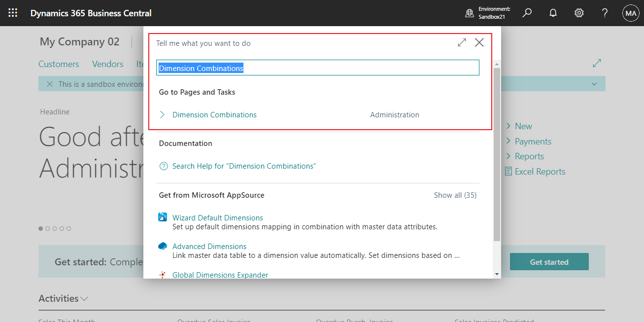Click inside the Tell me search field
The height and width of the screenshot is (322, 644).
pos(317,68)
